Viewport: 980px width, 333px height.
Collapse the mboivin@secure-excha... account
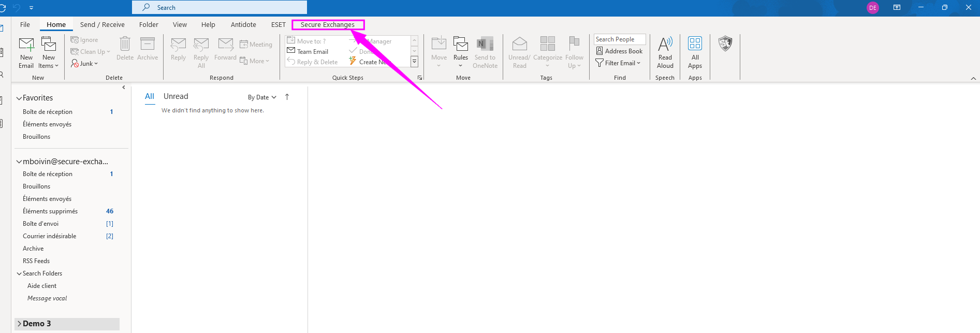pyautogui.click(x=19, y=162)
